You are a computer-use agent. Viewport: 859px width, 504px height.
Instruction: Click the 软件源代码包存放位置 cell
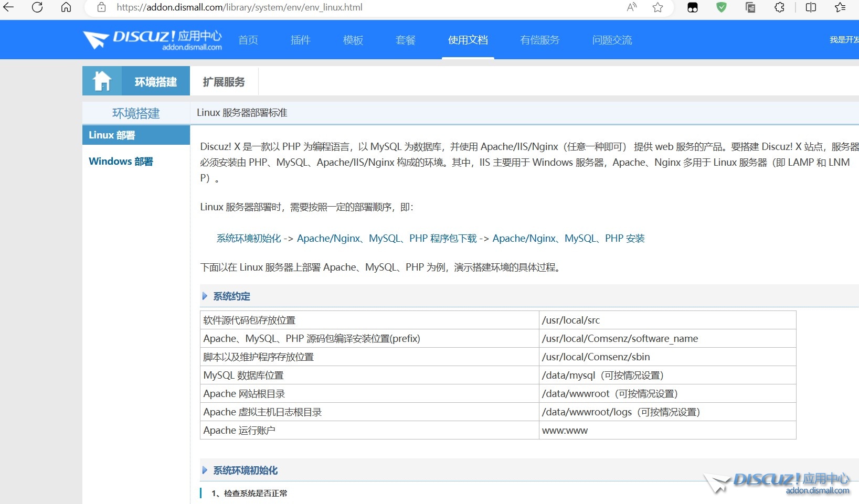[x=369, y=320]
